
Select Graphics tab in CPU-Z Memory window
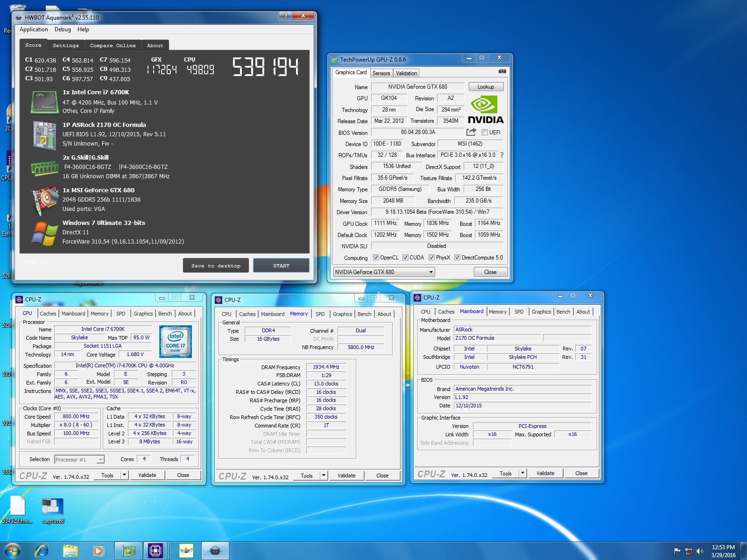[342, 314]
